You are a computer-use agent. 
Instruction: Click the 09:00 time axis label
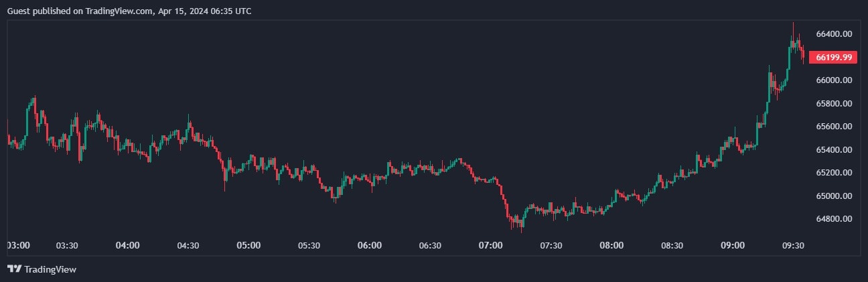[x=733, y=246]
